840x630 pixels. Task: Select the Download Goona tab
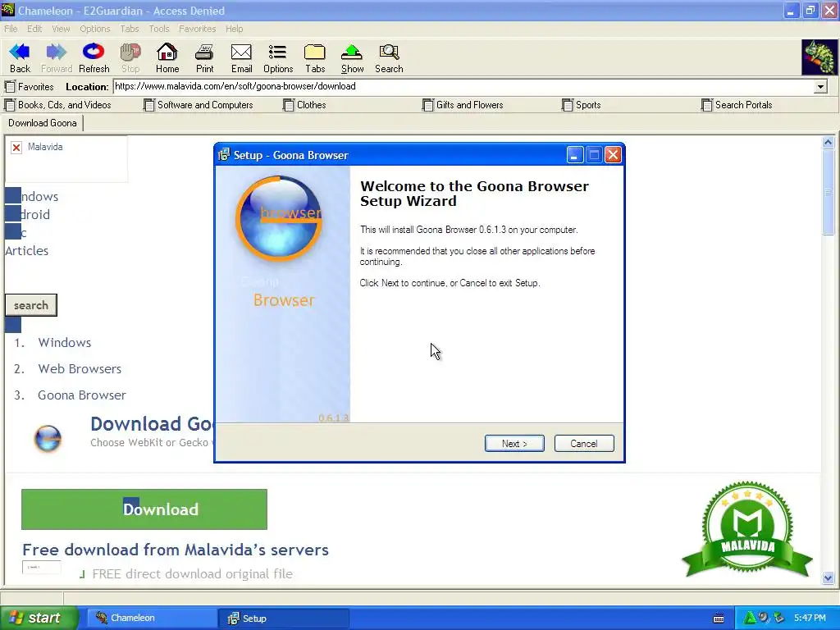tap(43, 123)
